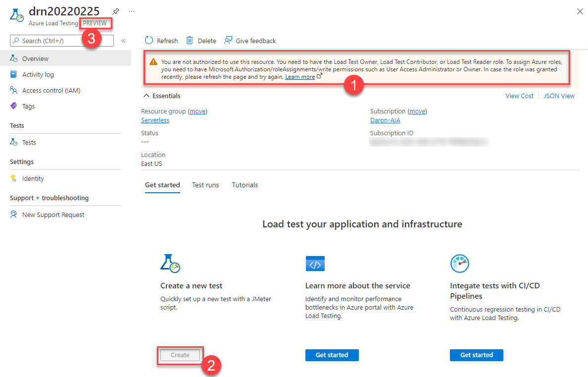
Task: Open Give feedback from the toolbar
Action: [250, 41]
